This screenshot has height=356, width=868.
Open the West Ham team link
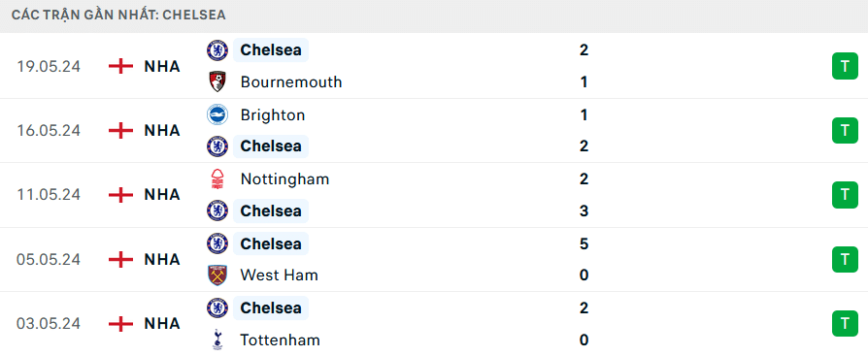(x=279, y=275)
